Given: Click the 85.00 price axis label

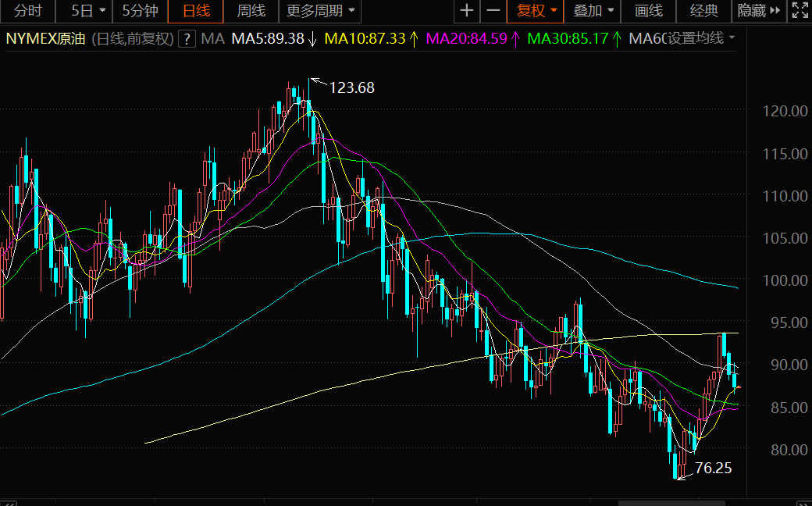Looking at the screenshot, I should point(789,408).
